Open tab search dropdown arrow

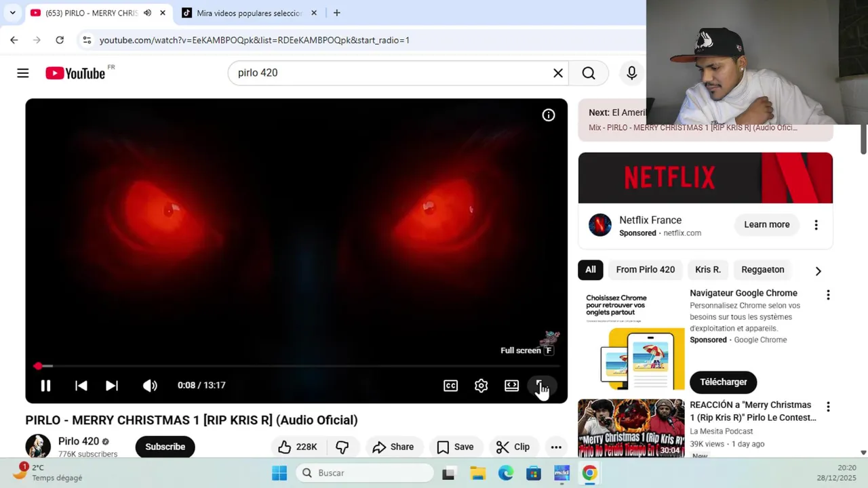point(12,13)
